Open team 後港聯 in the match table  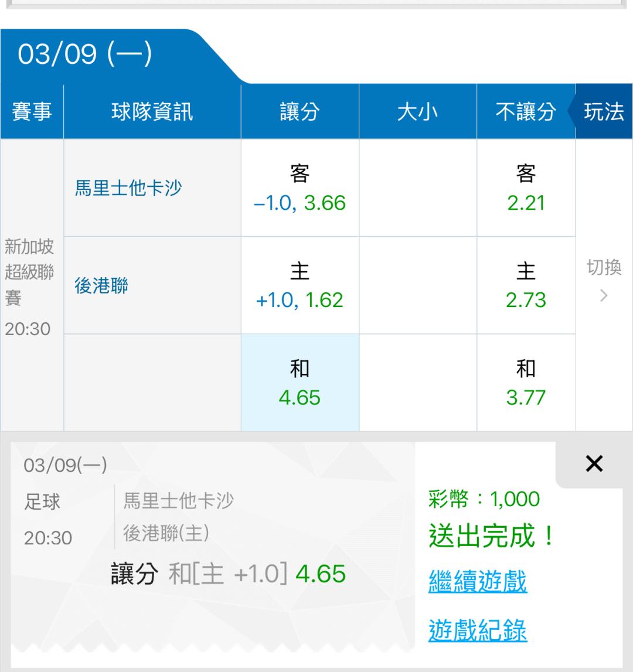point(101,286)
